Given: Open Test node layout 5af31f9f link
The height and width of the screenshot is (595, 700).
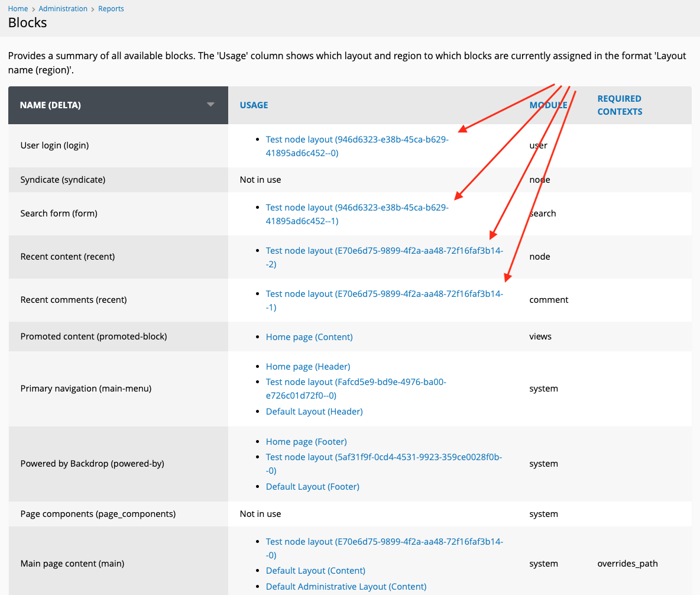Looking at the screenshot, I should pyautogui.click(x=384, y=464).
